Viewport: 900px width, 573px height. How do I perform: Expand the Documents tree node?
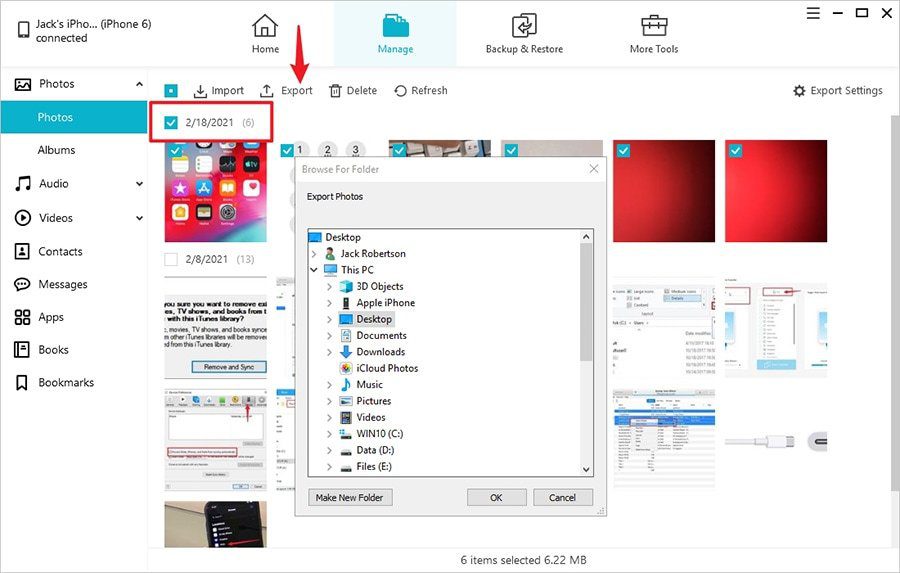tap(329, 335)
